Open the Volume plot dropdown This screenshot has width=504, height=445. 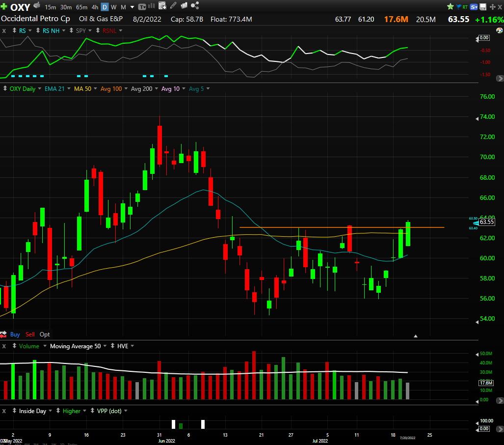[45, 346]
